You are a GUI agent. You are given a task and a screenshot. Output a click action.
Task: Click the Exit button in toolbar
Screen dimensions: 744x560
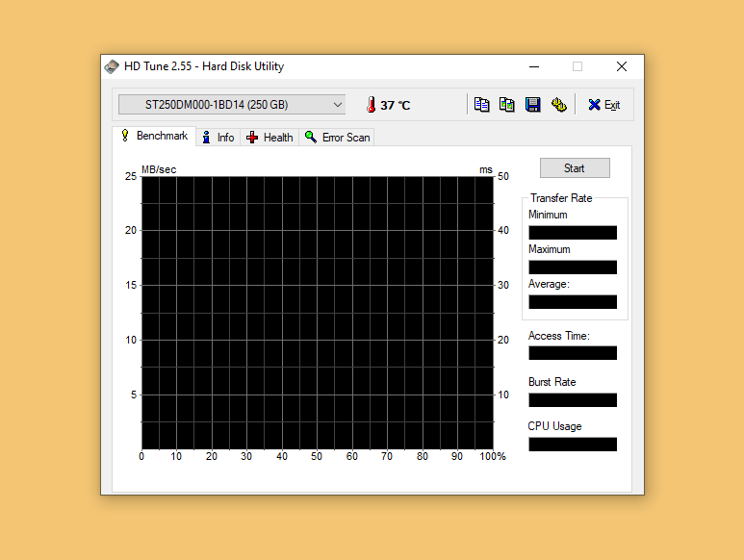[x=604, y=105]
